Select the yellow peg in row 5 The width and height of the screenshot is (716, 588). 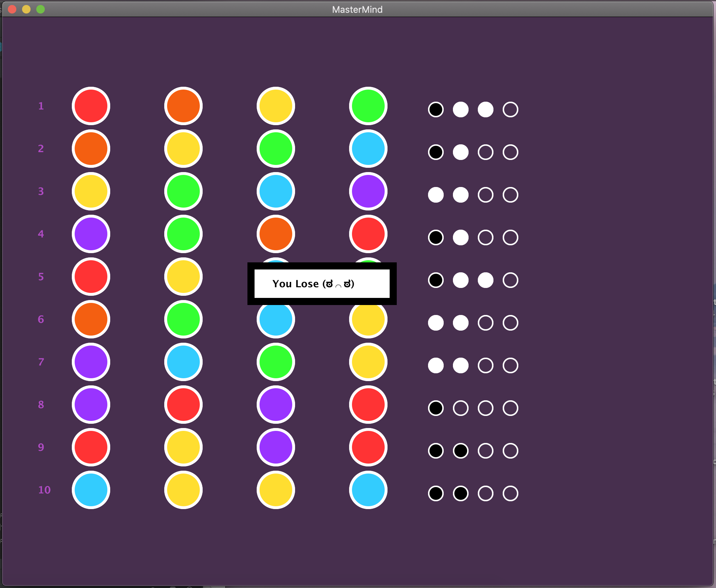(183, 277)
